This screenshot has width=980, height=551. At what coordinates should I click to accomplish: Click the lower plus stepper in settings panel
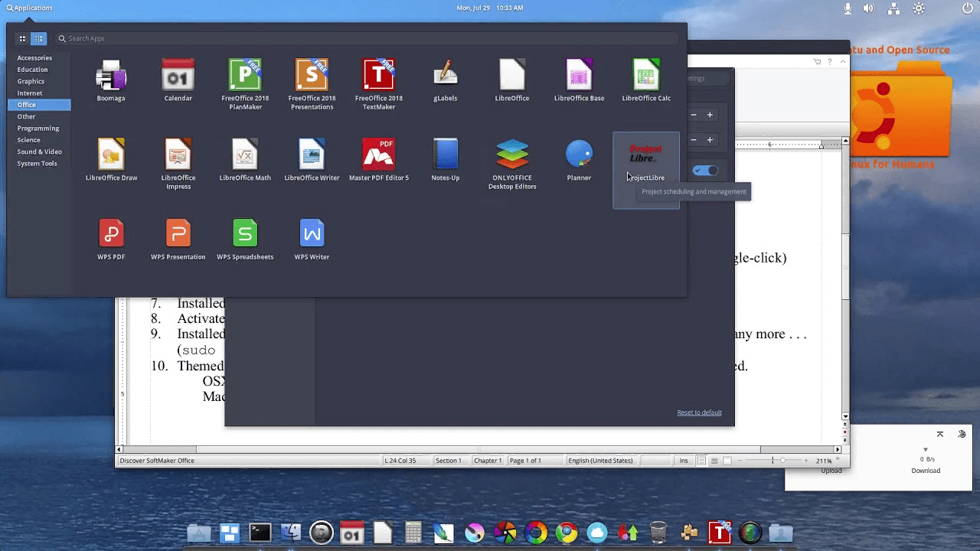point(710,140)
